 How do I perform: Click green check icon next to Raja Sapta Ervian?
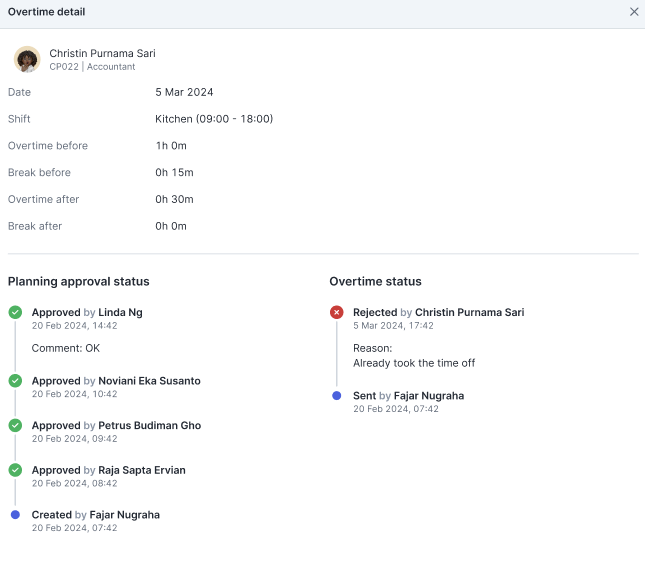click(15, 470)
